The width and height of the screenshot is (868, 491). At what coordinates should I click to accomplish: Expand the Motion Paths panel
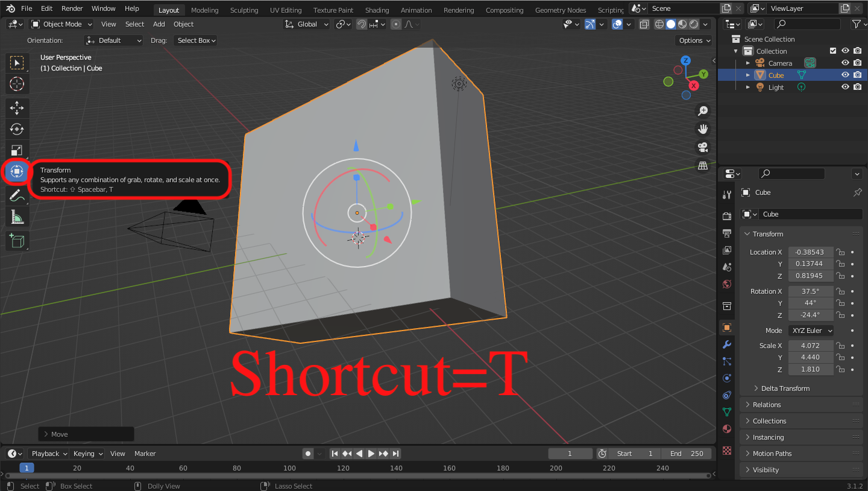pyautogui.click(x=801, y=454)
